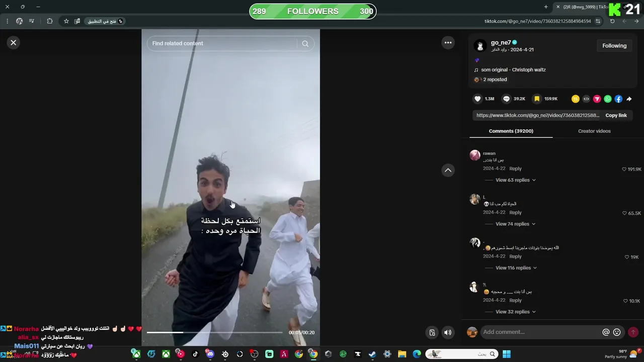The height and width of the screenshot is (362, 644).
Task: Expand the 'View 32 replies' thread
Action: tap(515, 312)
